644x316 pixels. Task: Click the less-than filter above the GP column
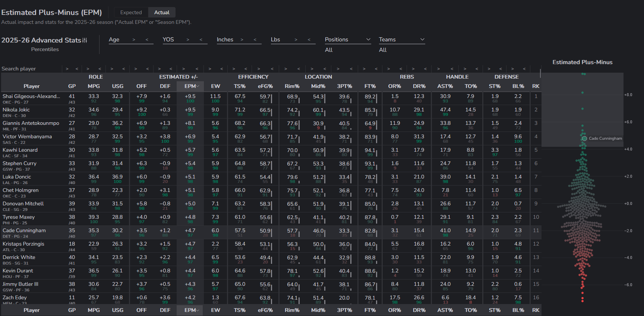[77, 69]
